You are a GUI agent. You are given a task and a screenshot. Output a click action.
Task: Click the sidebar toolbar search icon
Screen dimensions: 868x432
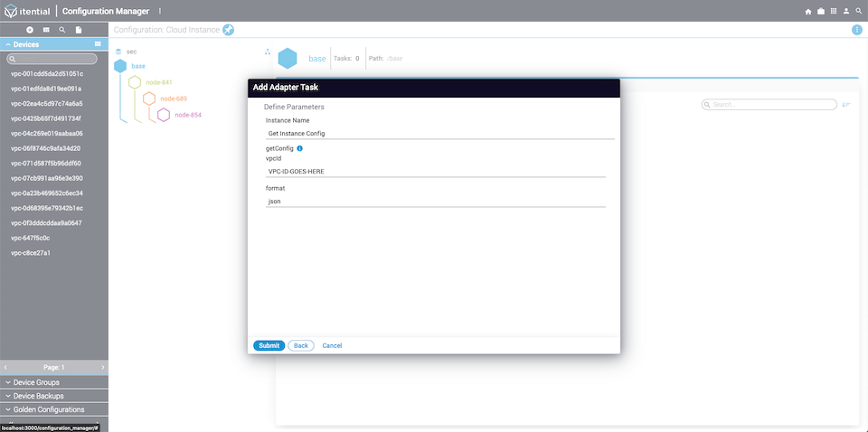coord(62,30)
